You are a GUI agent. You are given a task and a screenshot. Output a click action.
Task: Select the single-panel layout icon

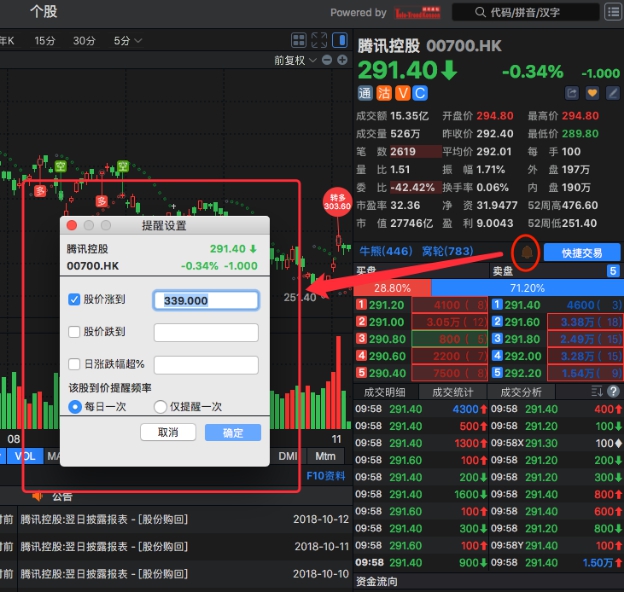340,40
